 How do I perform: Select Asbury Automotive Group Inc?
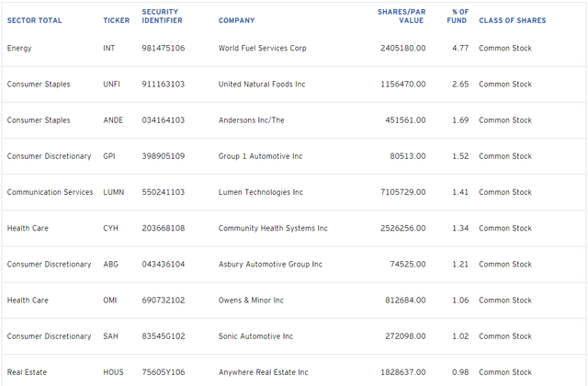click(x=270, y=264)
